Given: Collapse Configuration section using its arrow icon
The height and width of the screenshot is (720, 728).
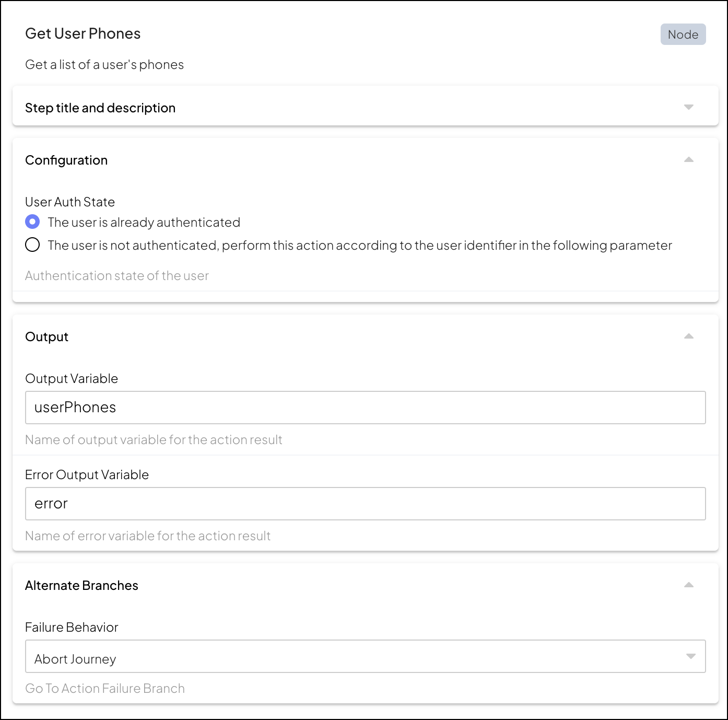Looking at the screenshot, I should coord(688,159).
